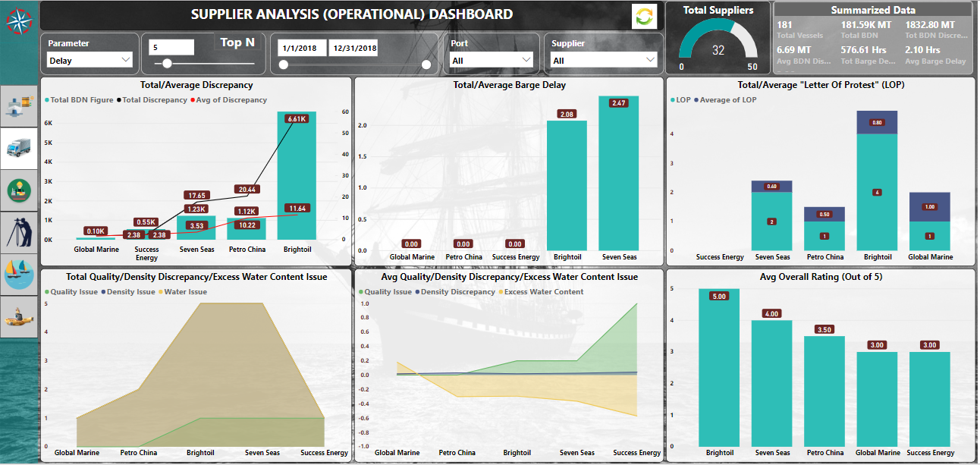Click the surveyor with tripod sidebar icon
The image size is (980, 465).
tap(20, 231)
